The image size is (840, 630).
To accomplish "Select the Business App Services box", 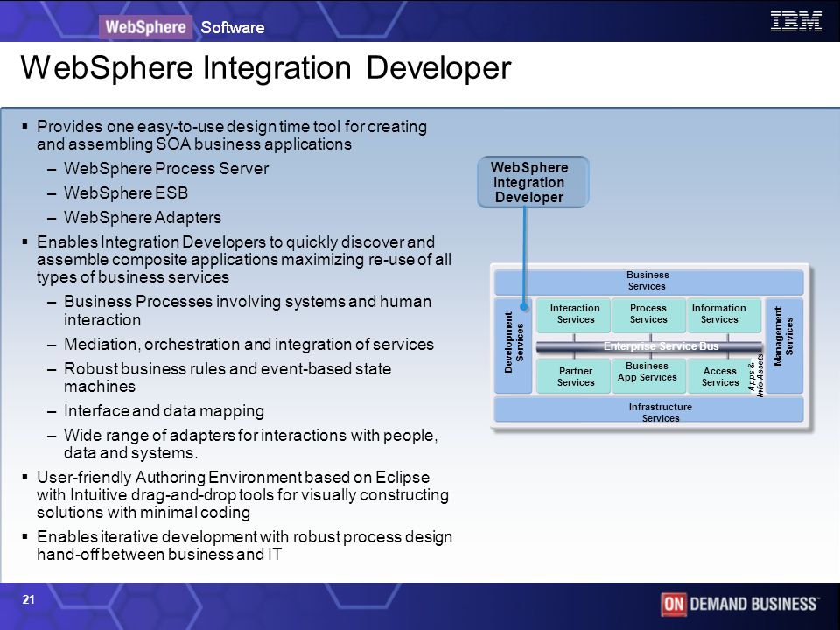I will [x=648, y=376].
